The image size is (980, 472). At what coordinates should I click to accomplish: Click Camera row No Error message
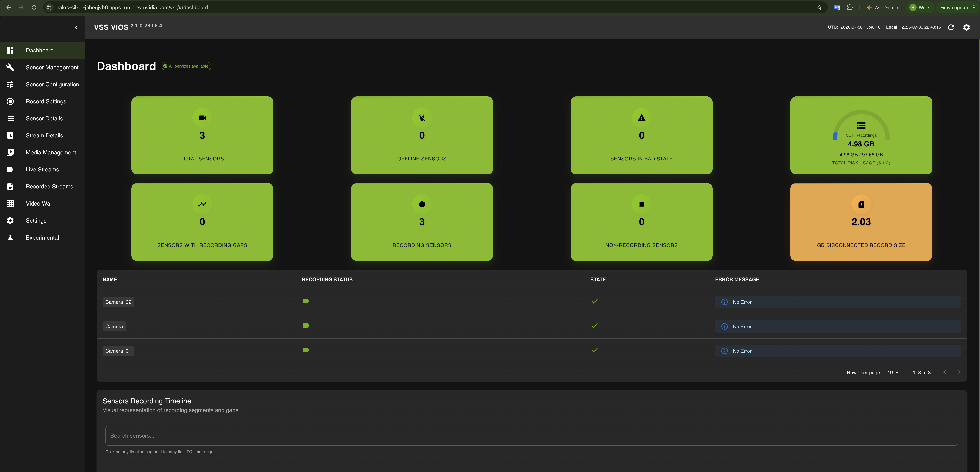(838, 326)
